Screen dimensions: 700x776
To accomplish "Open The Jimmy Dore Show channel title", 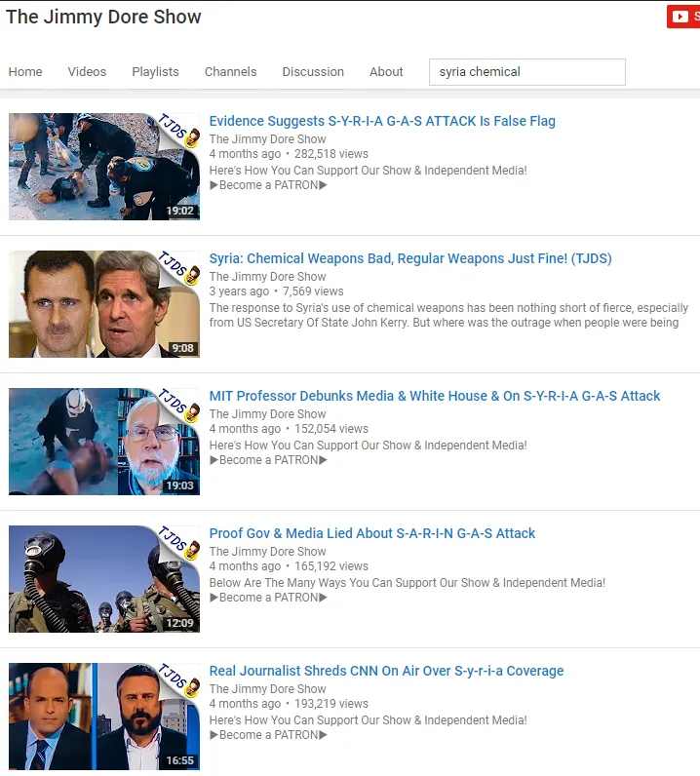I will (x=103, y=17).
